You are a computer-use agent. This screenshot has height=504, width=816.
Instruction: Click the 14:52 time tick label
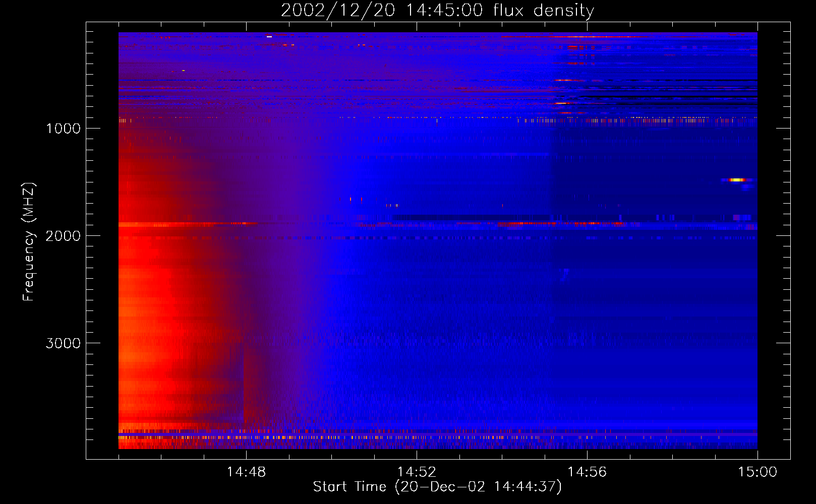point(417,472)
